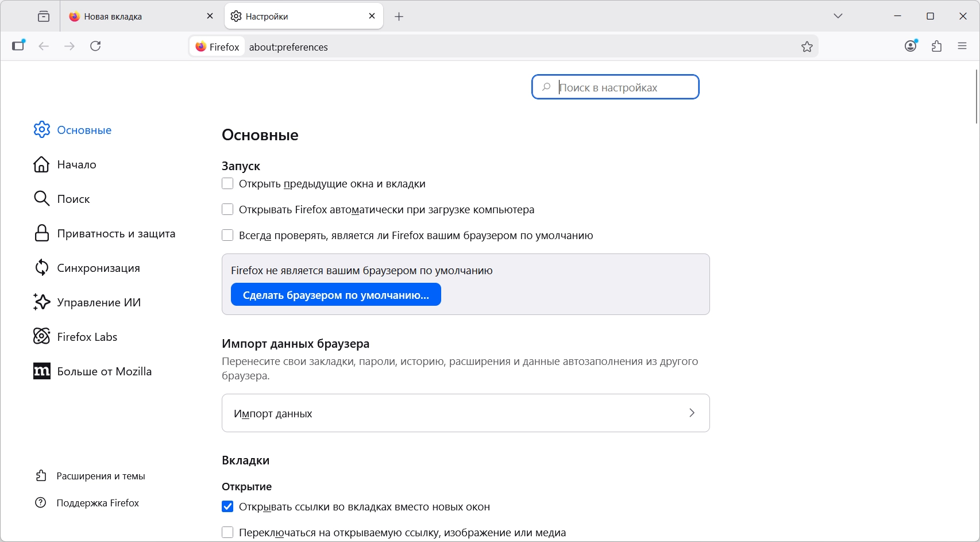This screenshot has height=542, width=980.
Task: Click the vertical page scrollbar thumb
Action: [x=976, y=97]
